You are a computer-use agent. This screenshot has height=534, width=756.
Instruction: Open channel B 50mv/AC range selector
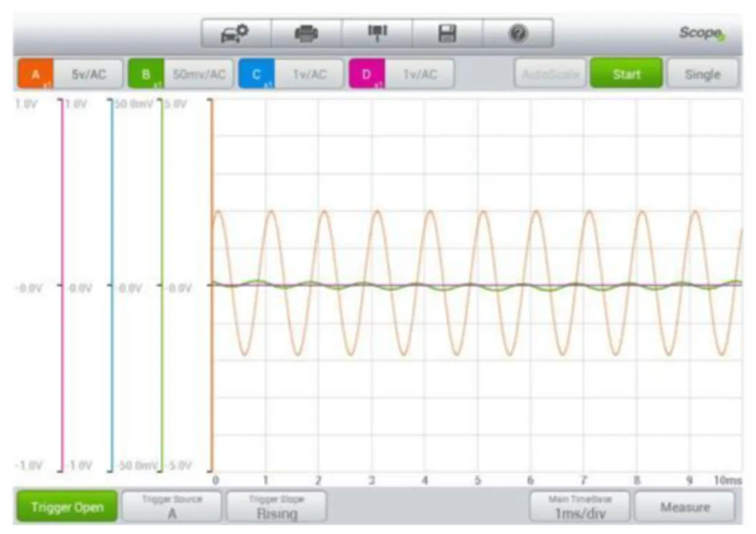pyautogui.click(x=199, y=74)
